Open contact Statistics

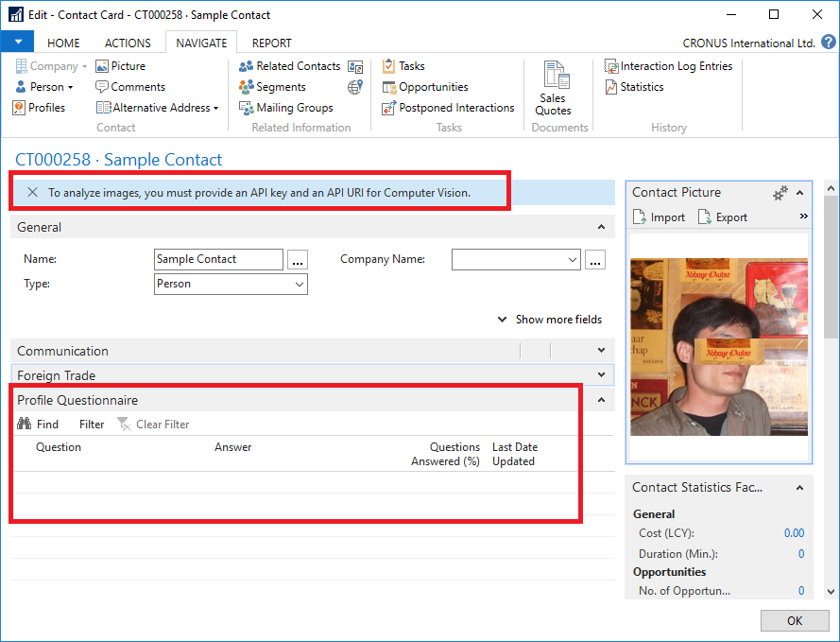pyautogui.click(x=634, y=87)
